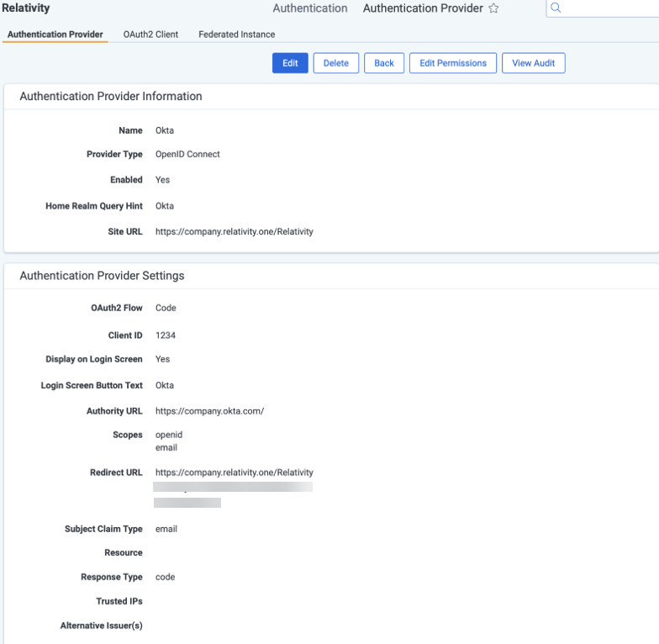The width and height of the screenshot is (659, 644).
Task: Click the Enabled value Yes
Action: click(162, 180)
